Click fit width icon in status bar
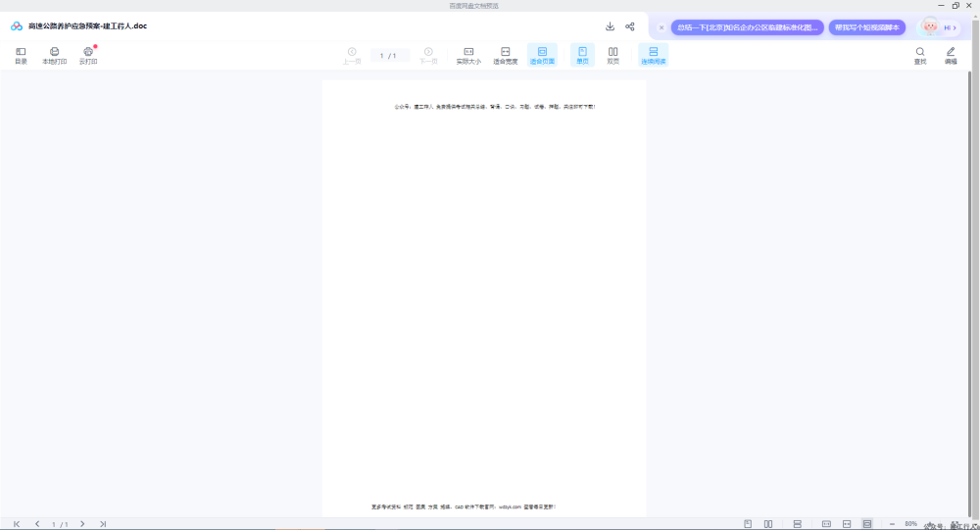 (x=847, y=524)
